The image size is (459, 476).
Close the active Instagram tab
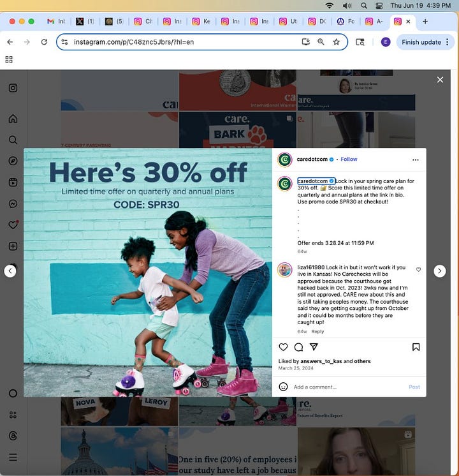tap(408, 21)
